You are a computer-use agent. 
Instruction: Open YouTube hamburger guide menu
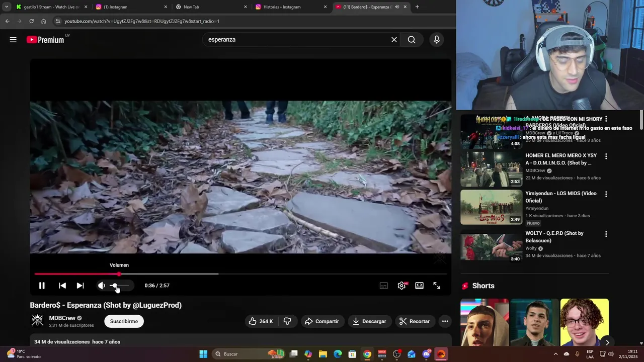click(13, 40)
